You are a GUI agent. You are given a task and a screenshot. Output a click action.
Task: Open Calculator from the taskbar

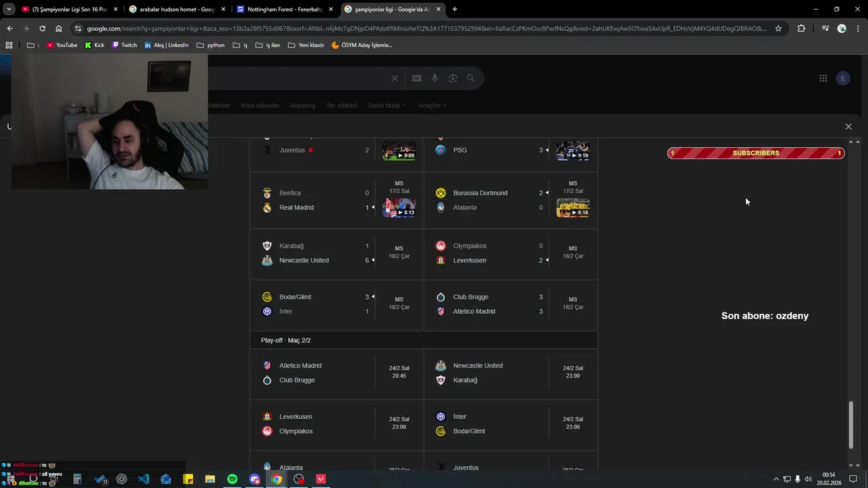point(77,479)
